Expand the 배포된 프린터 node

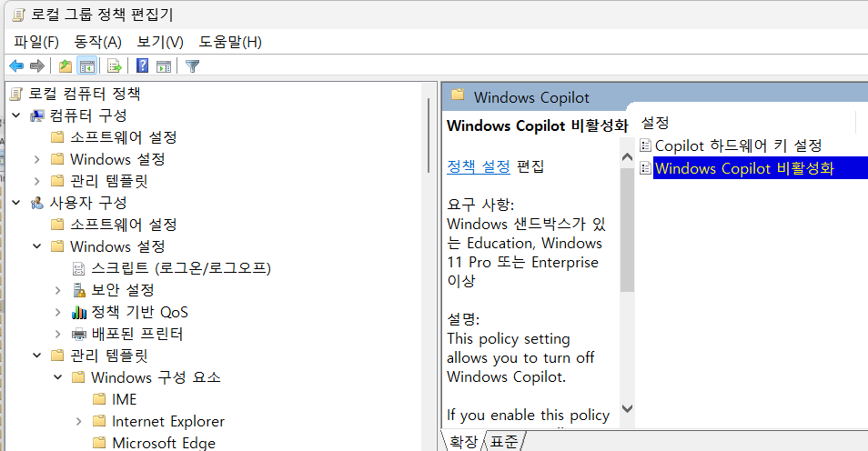point(58,334)
